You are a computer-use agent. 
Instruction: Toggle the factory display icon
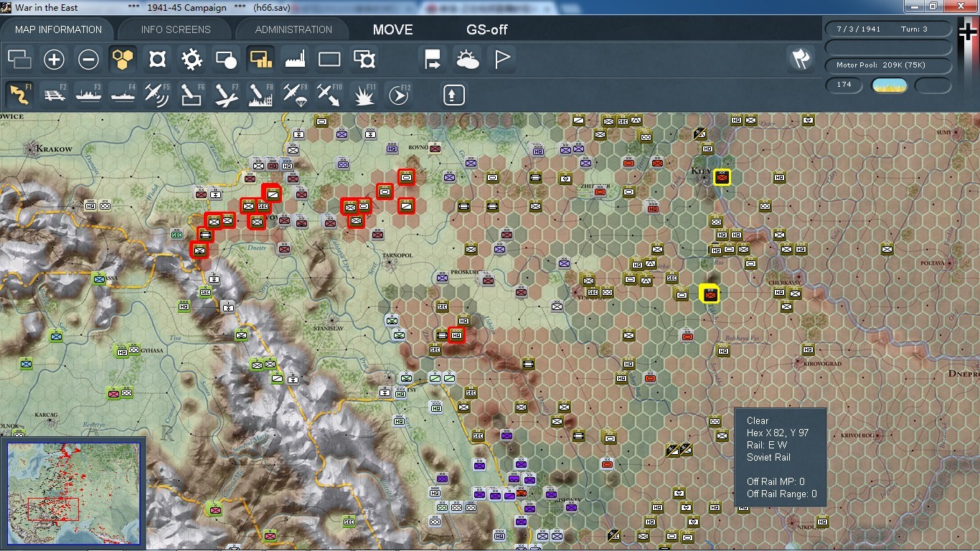(295, 59)
